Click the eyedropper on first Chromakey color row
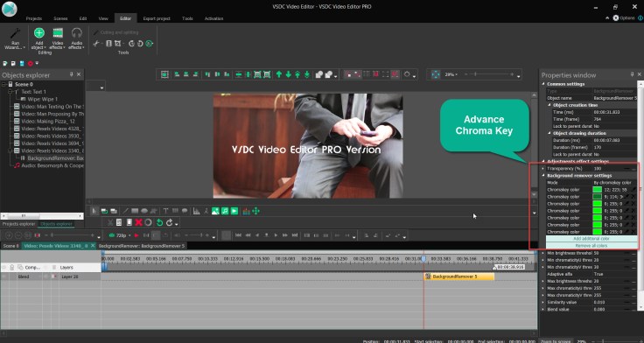Viewport: 644px width, 343px height. pyautogui.click(x=633, y=189)
